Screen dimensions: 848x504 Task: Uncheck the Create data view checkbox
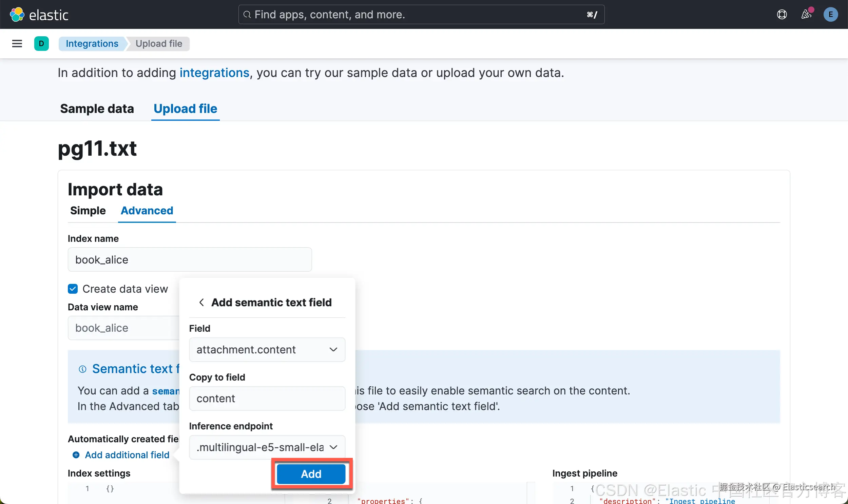click(x=73, y=289)
